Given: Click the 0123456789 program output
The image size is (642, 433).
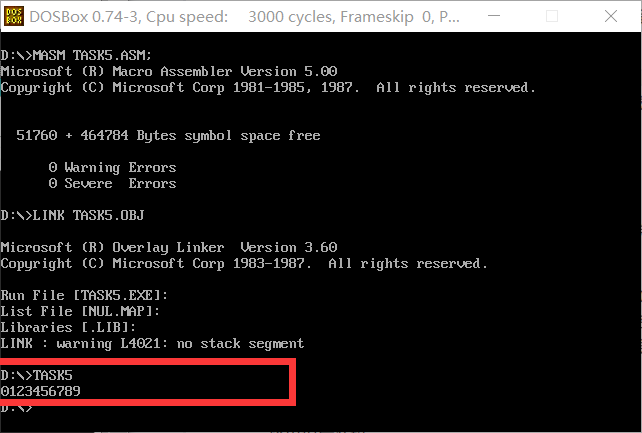Looking at the screenshot, I should (x=41, y=391).
